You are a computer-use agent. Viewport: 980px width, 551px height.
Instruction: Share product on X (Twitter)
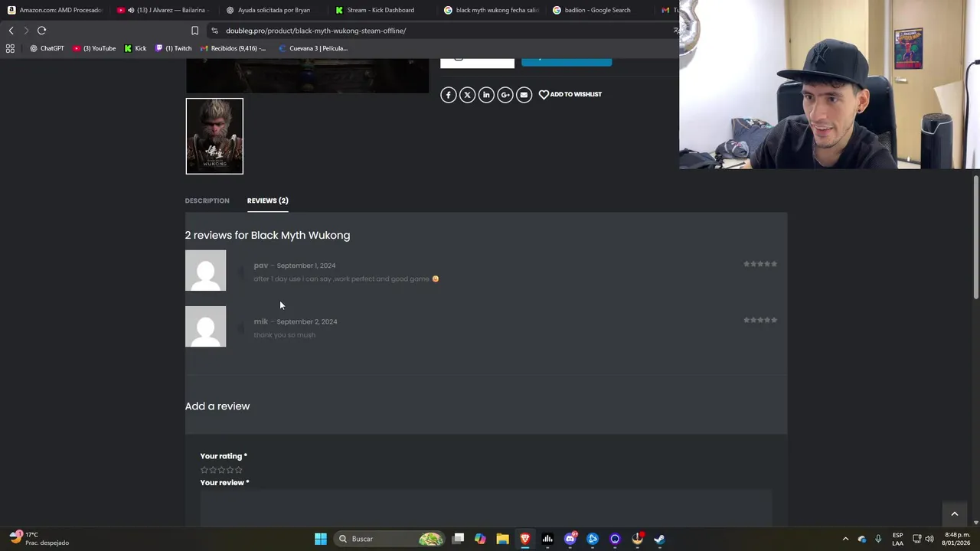467,94
